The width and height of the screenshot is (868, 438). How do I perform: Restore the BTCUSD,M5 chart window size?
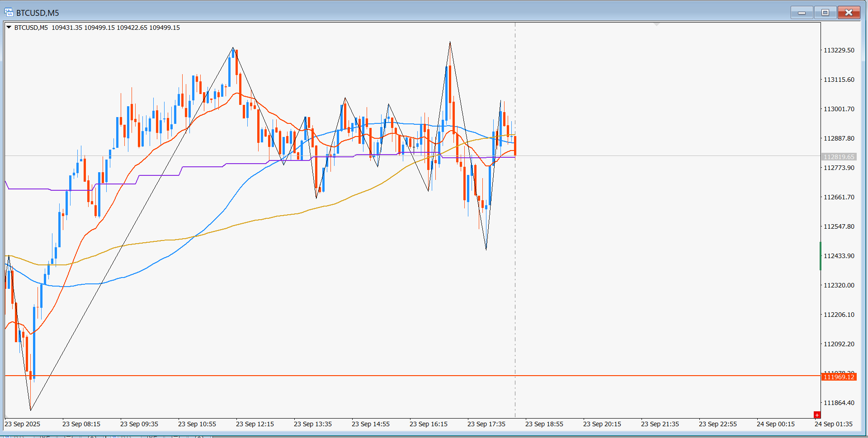[x=825, y=12]
